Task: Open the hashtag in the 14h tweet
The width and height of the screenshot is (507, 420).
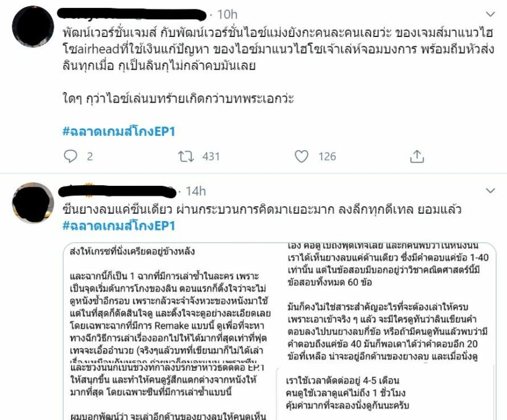Action: [119, 225]
